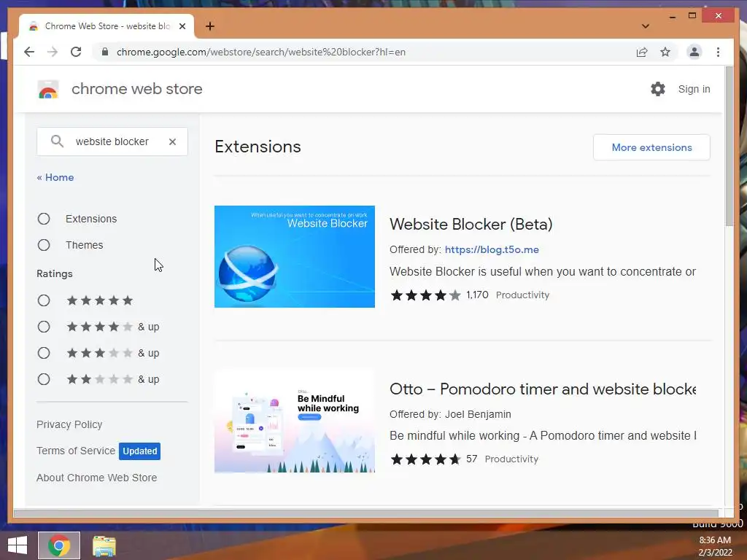Click Productivity category of Otto

[511, 459]
